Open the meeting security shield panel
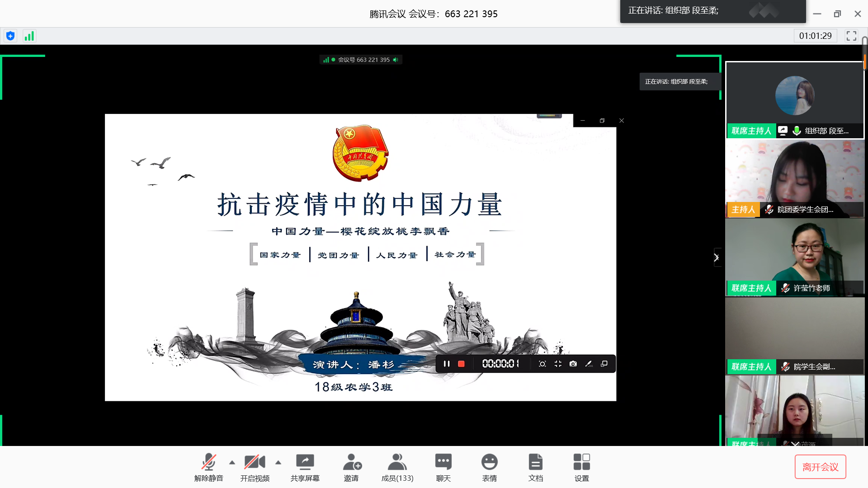This screenshot has height=488, width=868. click(10, 36)
